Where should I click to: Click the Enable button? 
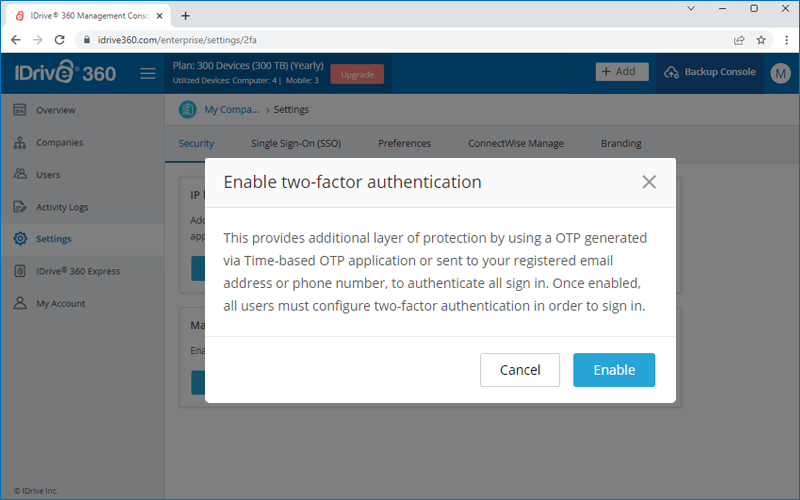614,370
